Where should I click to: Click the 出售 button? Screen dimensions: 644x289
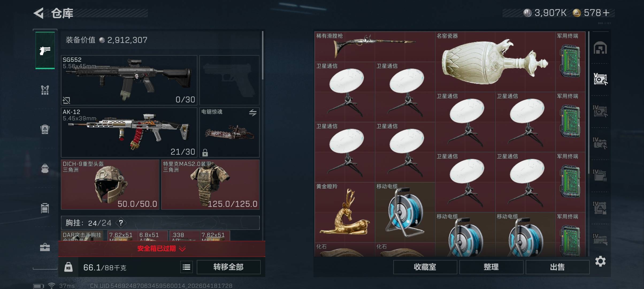click(x=557, y=267)
